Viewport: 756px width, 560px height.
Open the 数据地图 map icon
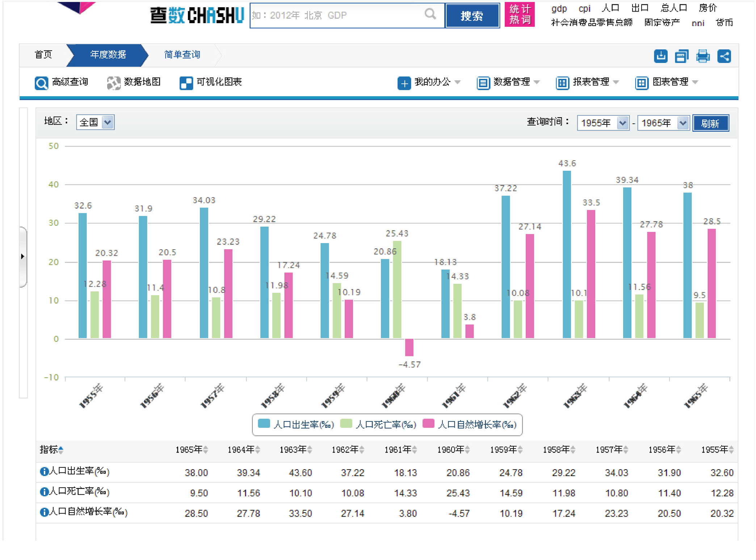coord(114,83)
